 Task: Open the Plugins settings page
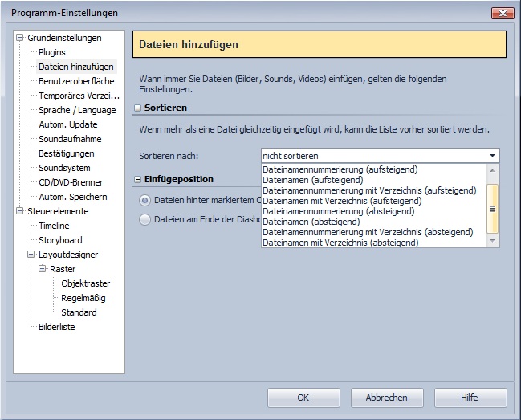pos(52,52)
